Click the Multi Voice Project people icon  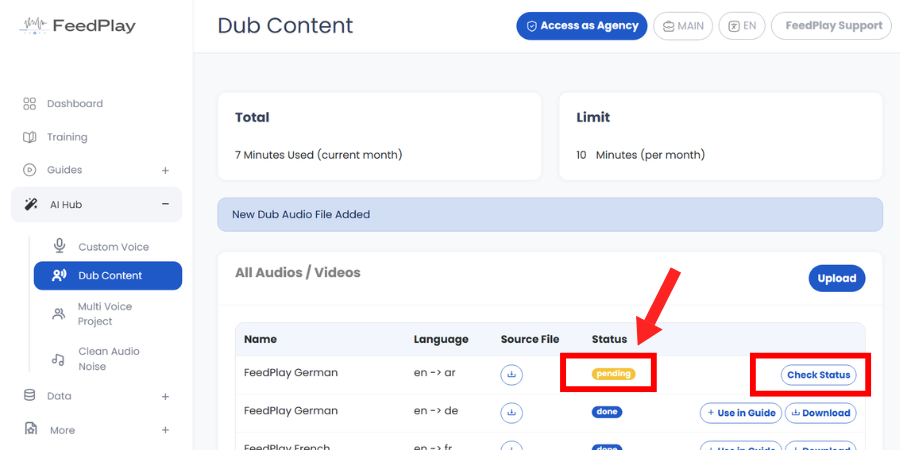pos(59,314)
